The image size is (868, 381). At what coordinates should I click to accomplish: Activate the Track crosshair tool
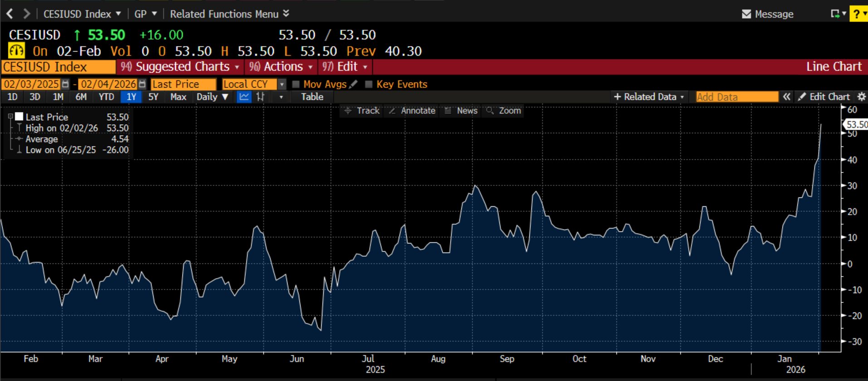(362, 111)
